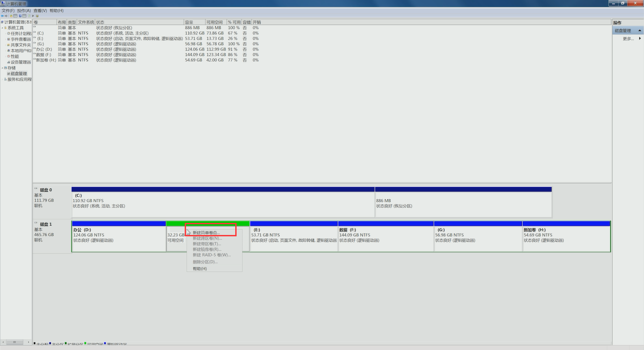This screenshot has height=350, width=644.
Task: Sort by the 卷 column header
Action: pos(45,22)
